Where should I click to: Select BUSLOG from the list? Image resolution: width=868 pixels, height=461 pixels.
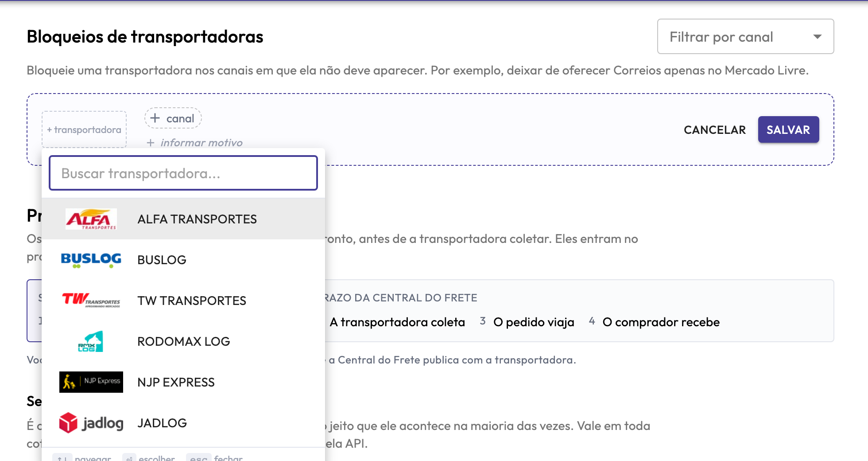pyautogui.click(x=183, y=260)
